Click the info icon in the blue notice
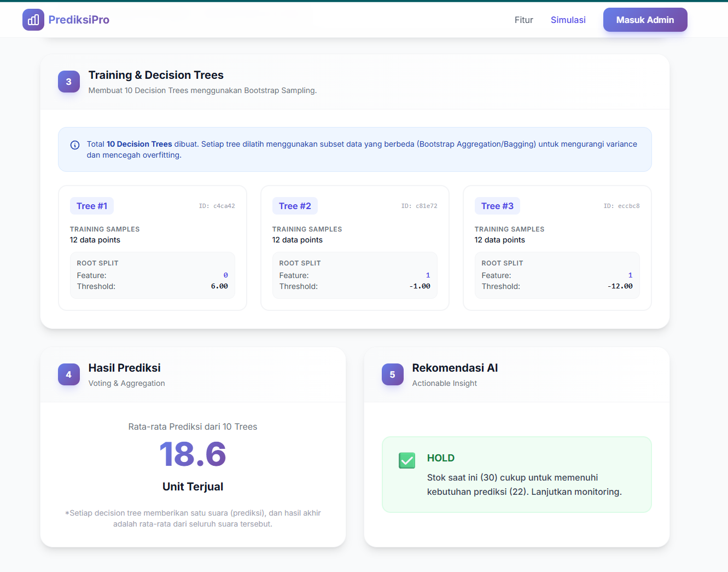Image resolution: width=728 pixels, height=572 pixels. (75, 145)
